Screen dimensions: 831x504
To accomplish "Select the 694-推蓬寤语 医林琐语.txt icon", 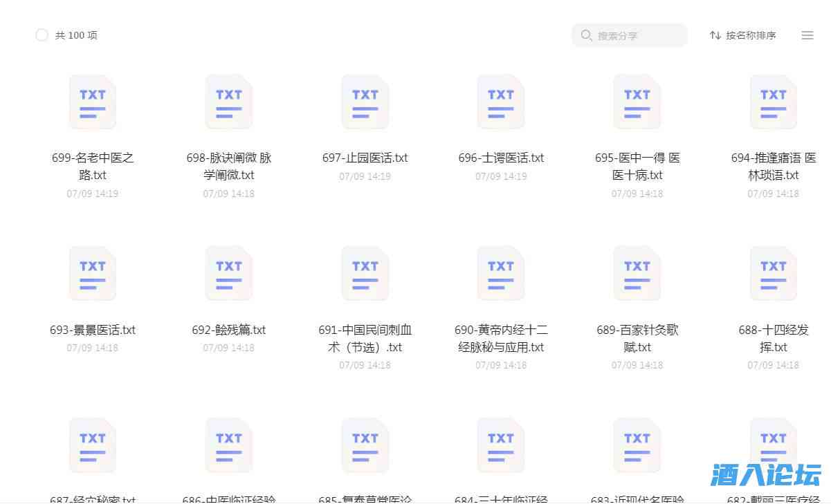I will click(773, 101).
